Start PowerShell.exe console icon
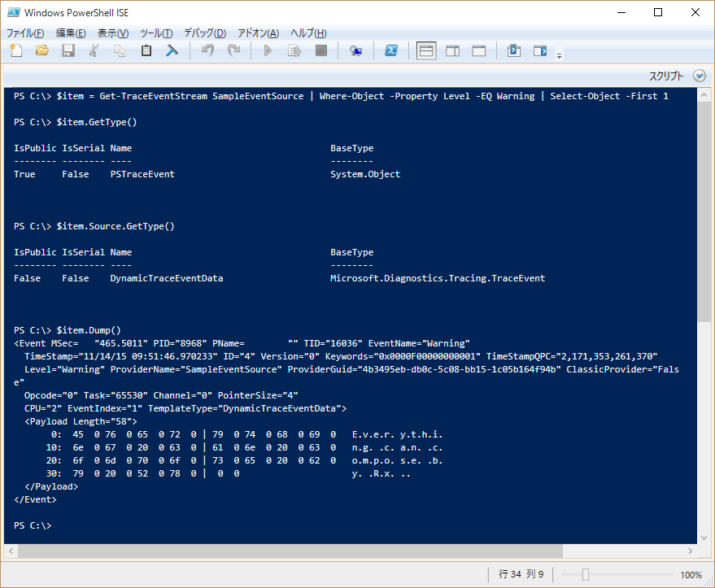Viewport: 715px width, 588px height. pos(391,50)
